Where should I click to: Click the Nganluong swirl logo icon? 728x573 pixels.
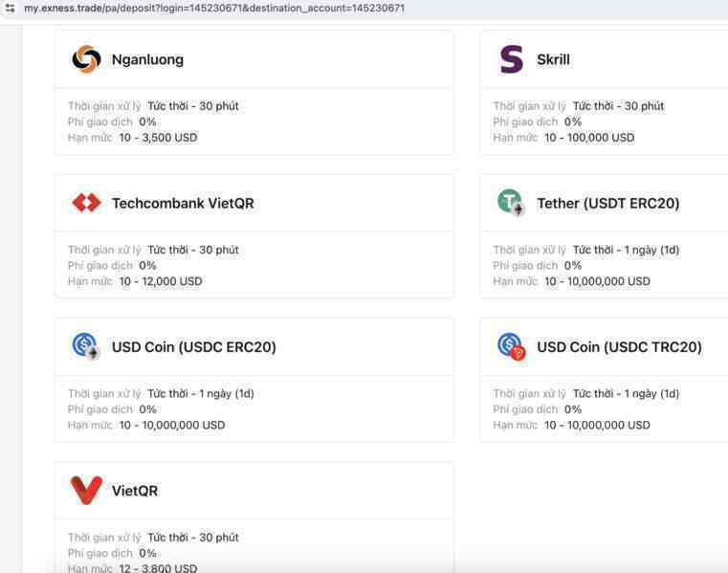click(x=86, y=59)
